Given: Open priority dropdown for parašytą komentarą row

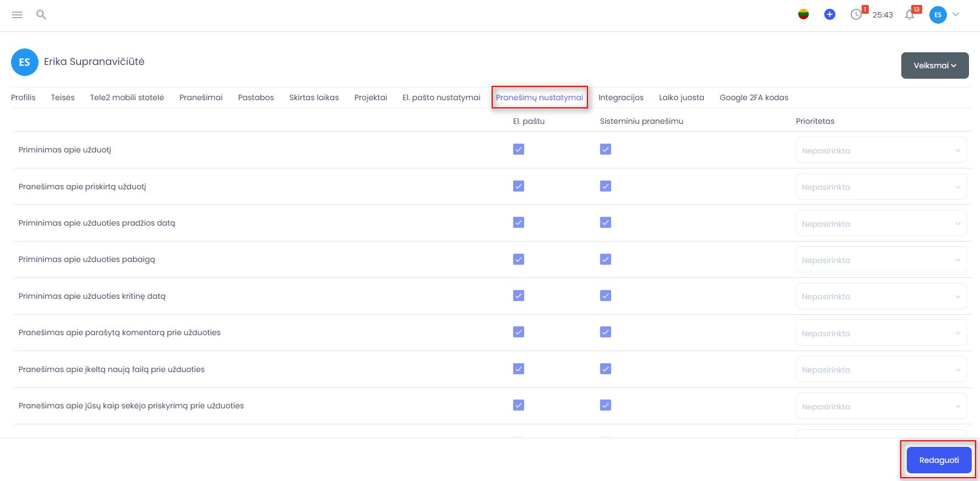Looking at the screenshot, I should (881, 333).
